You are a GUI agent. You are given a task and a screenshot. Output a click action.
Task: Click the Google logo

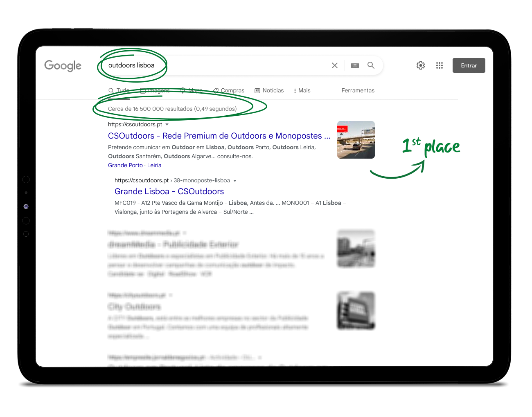tap(63, 65)
